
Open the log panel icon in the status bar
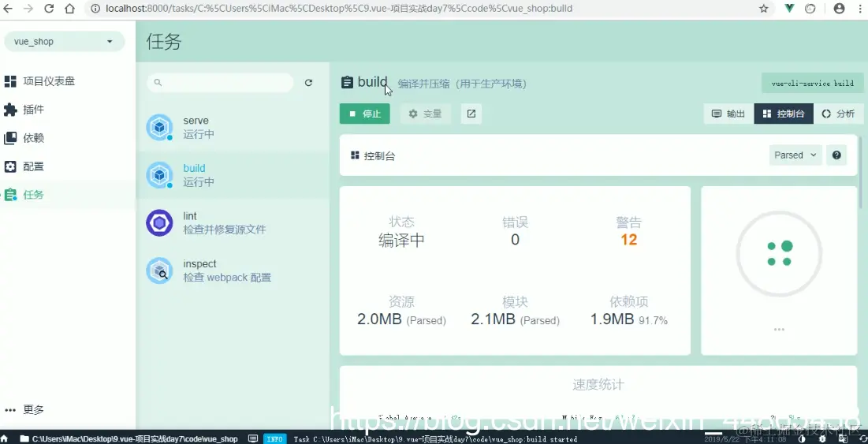(254, 438)
